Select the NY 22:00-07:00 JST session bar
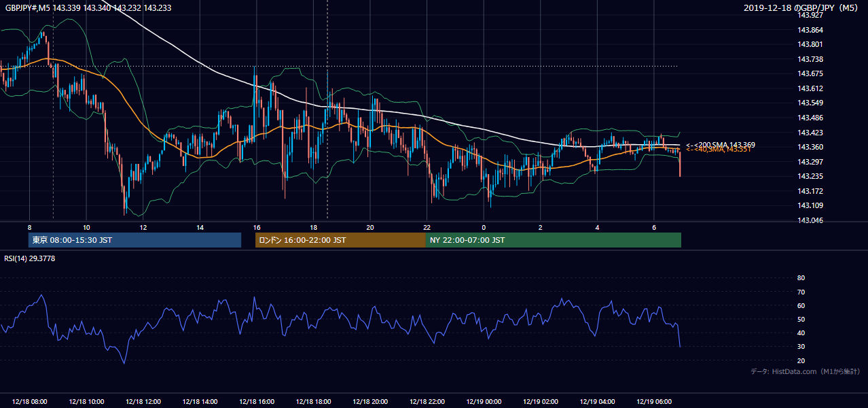The height and width of the screenshot is (408, 868). 554,240
